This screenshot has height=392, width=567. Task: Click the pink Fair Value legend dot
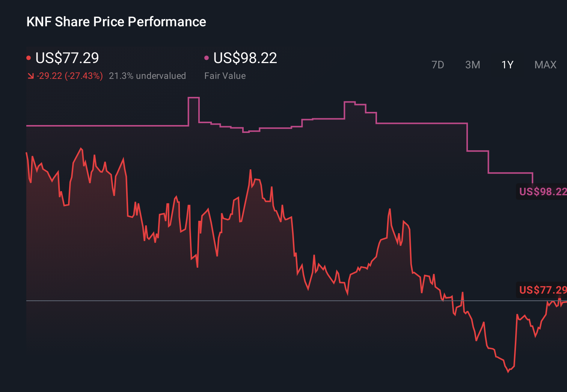point(207,57)
